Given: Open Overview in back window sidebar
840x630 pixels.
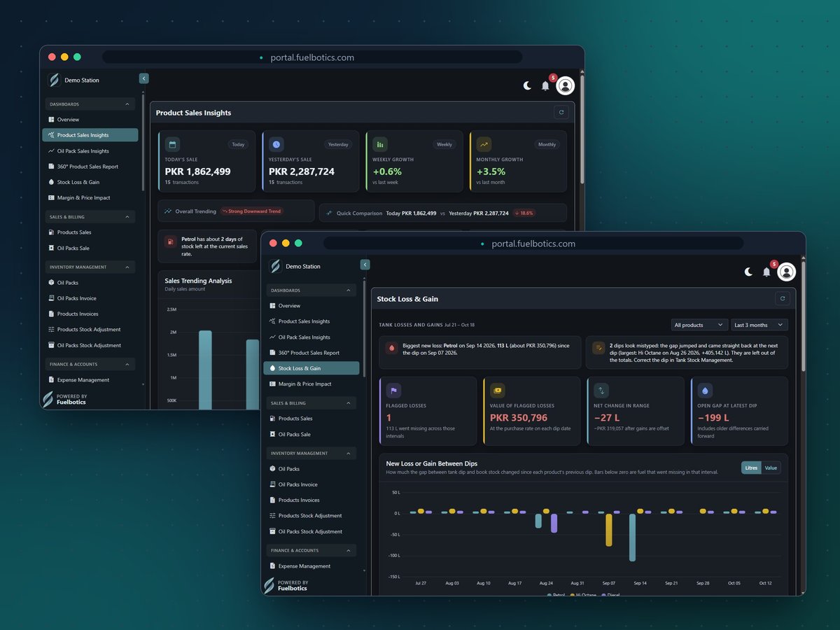Looking at the screenshot, I should (x=90, y=120).
